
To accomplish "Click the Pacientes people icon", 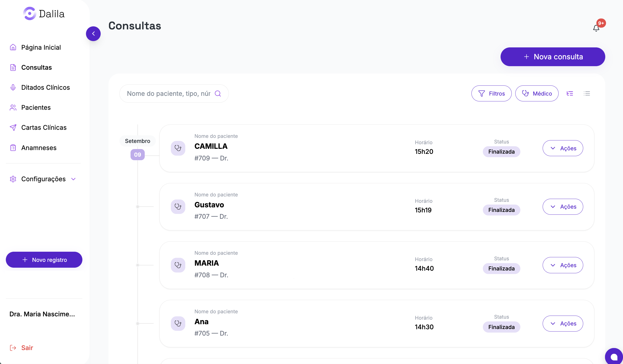I will [13, 107].
